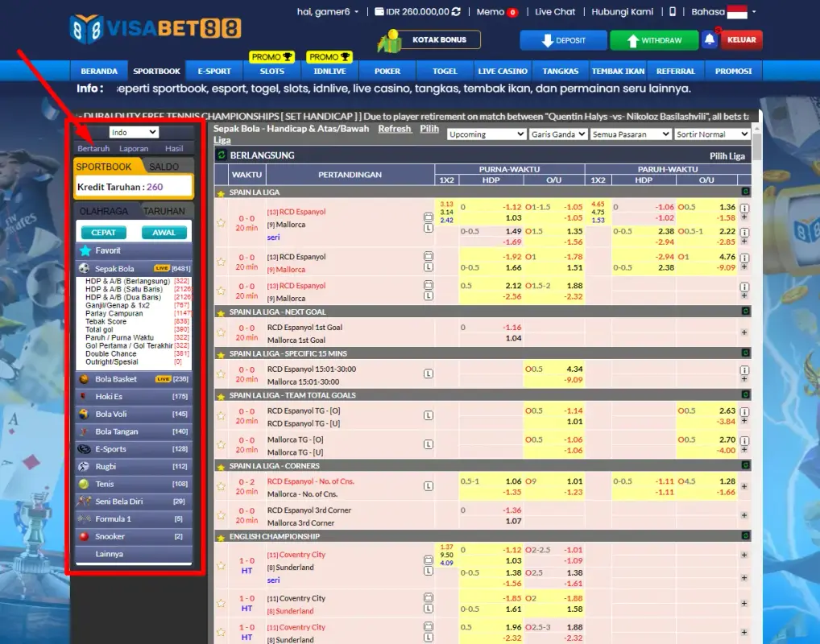This screenshot has width=820, height=644.
Task: Click the Tenis ball icon
Action: 84,484
